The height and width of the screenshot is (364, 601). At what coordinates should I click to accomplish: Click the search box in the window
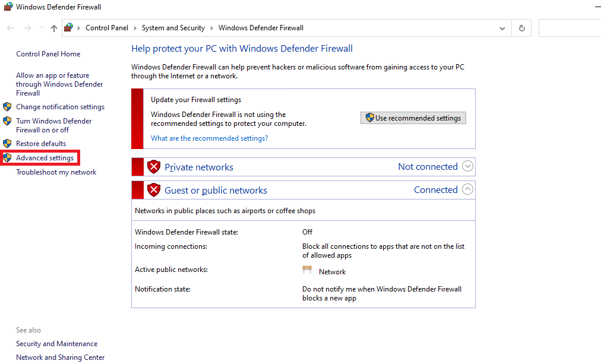click(x=570, y=28)
